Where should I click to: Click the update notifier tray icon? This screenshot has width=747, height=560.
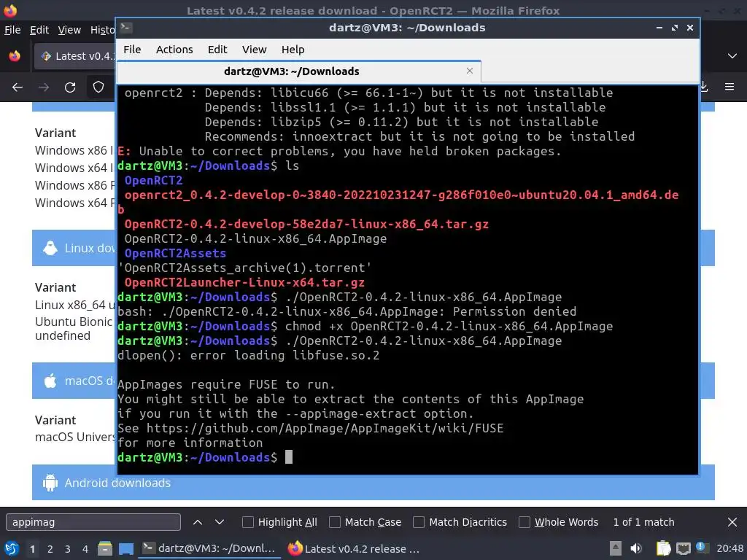701,548
